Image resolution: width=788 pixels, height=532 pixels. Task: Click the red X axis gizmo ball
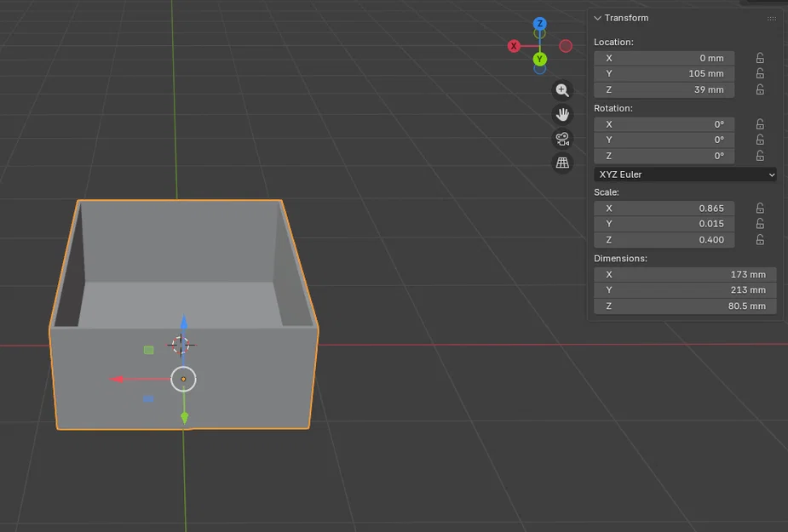pyautogui.click(x=514, y=46)
